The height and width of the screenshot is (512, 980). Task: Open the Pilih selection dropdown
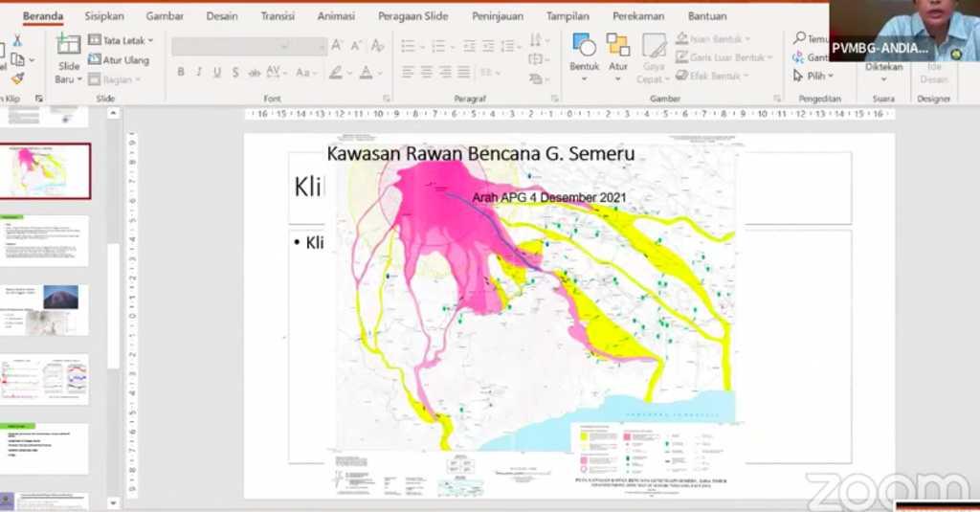[x=813, y=76]
